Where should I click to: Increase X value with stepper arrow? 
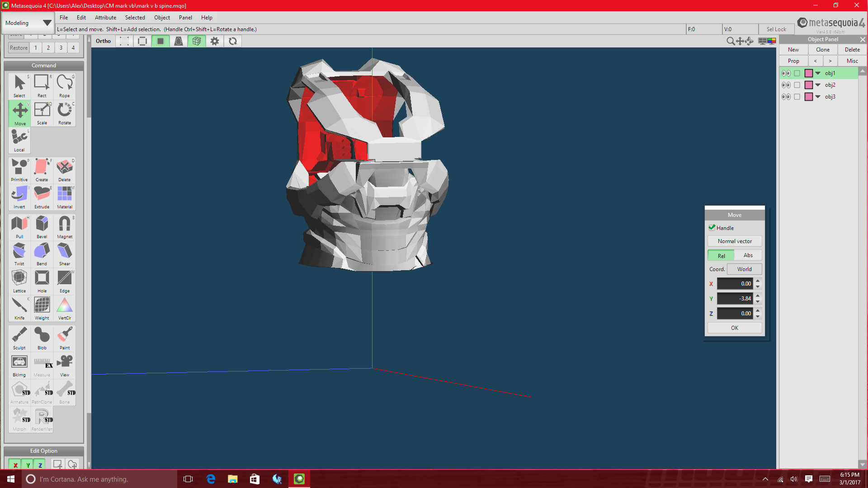(x=758, y=281)
